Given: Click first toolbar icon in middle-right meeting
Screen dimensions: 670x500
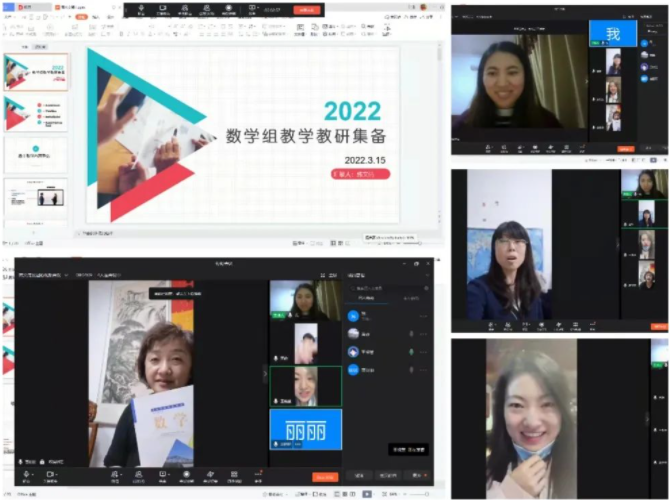Looking at the screenshot, I should pyautogui.click(x=491, y=326).
